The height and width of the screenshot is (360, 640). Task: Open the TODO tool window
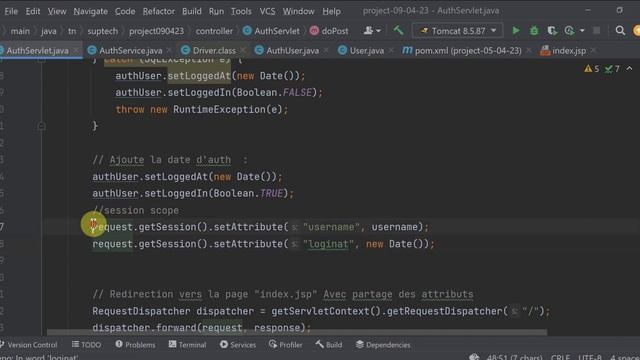pos(87,345)
